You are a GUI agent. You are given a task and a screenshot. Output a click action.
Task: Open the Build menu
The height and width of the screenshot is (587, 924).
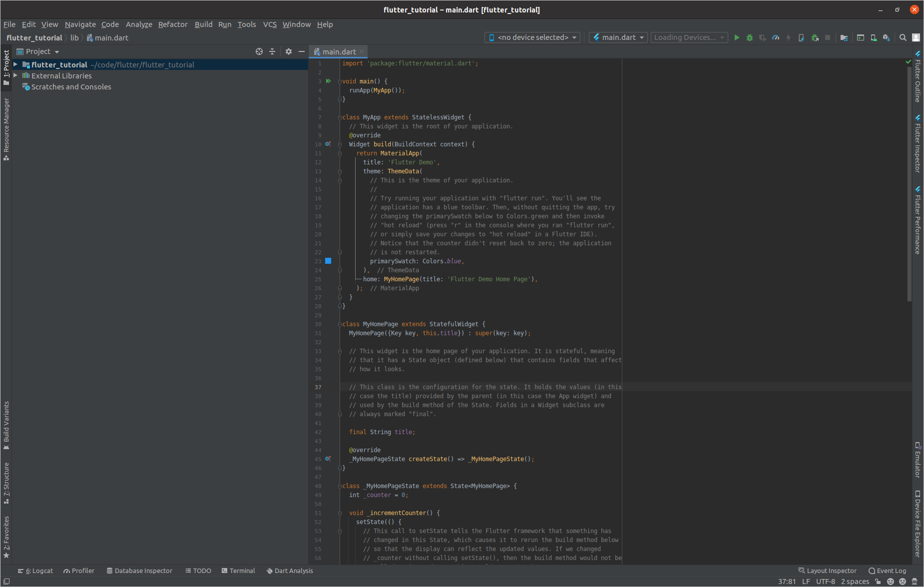click(203, 24)
